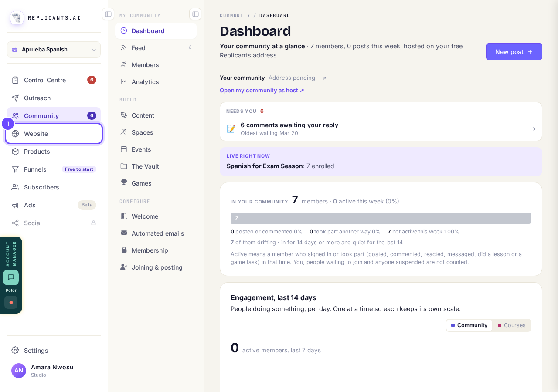This screenshot has height=392, width=558.
Task: Expand the 6 comments awaiting reply row
Action: (381, 129)
